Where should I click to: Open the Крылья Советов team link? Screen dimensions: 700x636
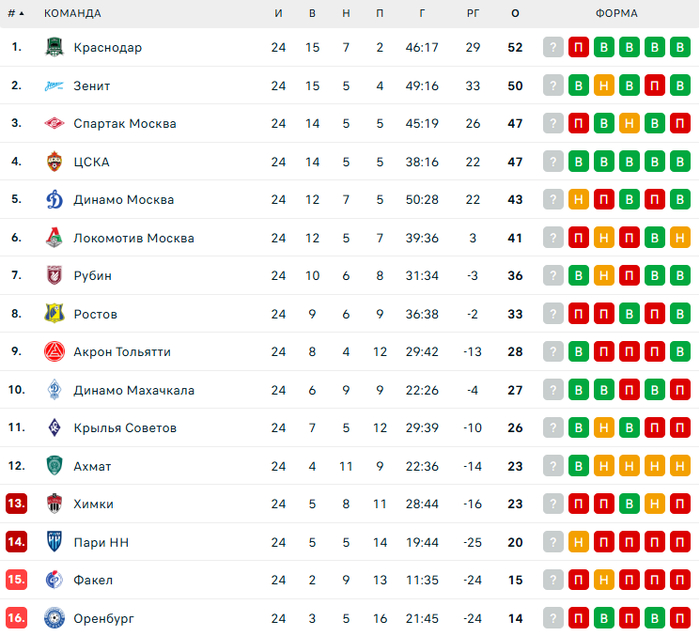pos(125,428)
